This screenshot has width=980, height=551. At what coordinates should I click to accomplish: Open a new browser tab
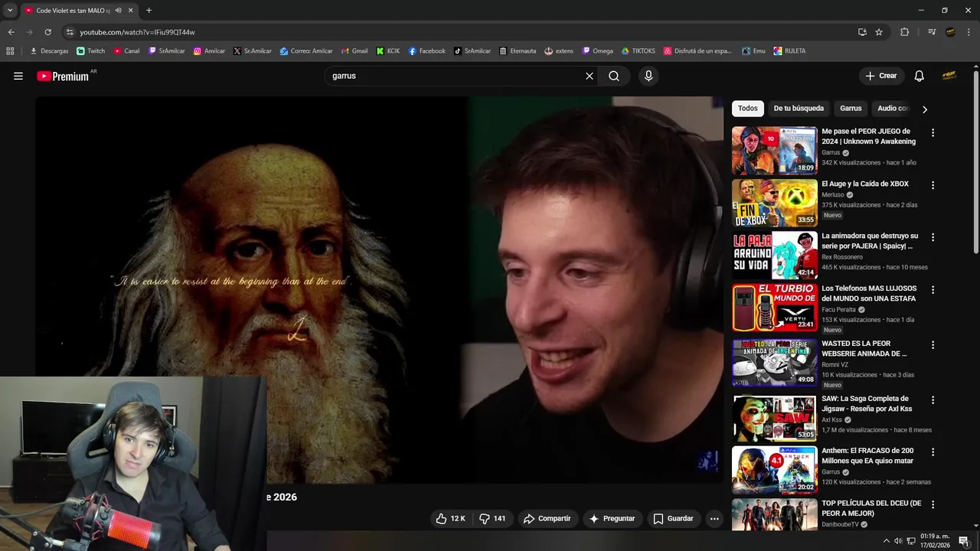coord(149,11)
